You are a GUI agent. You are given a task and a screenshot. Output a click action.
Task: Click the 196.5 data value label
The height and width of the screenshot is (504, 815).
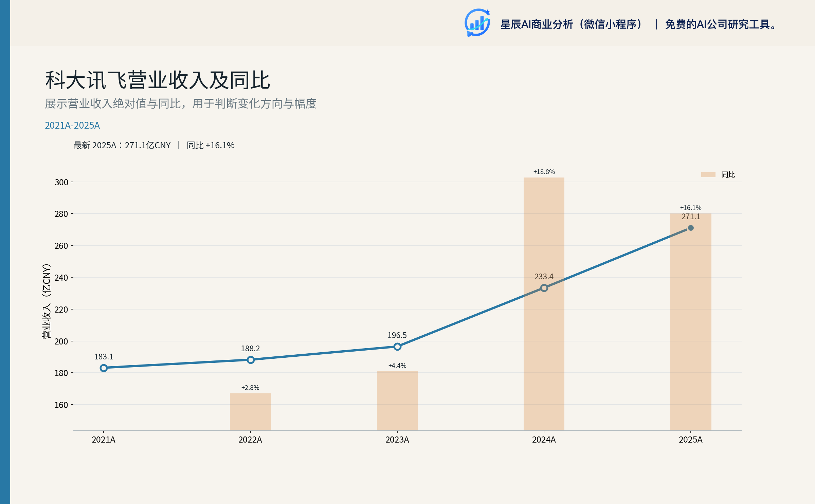(397, 335)
